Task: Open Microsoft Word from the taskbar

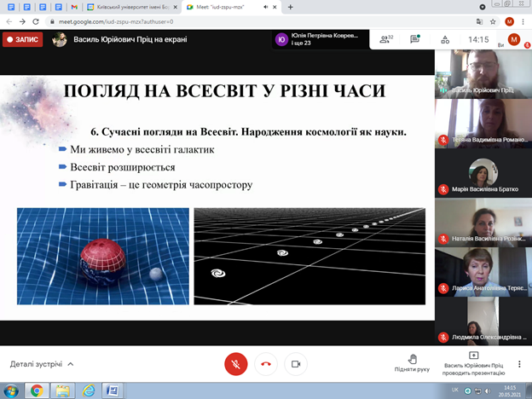Action: click(x=113, y=390)
